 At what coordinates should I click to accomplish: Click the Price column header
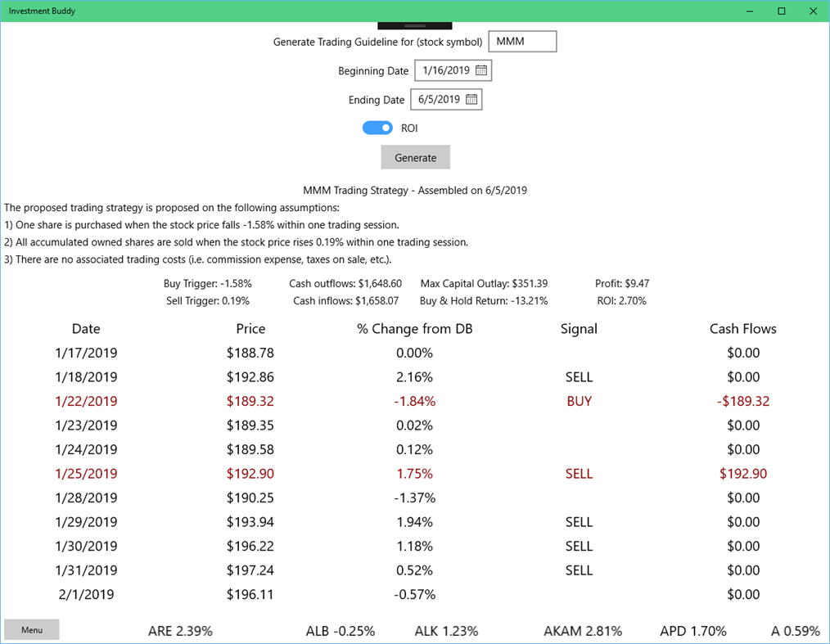pos(250,328)
